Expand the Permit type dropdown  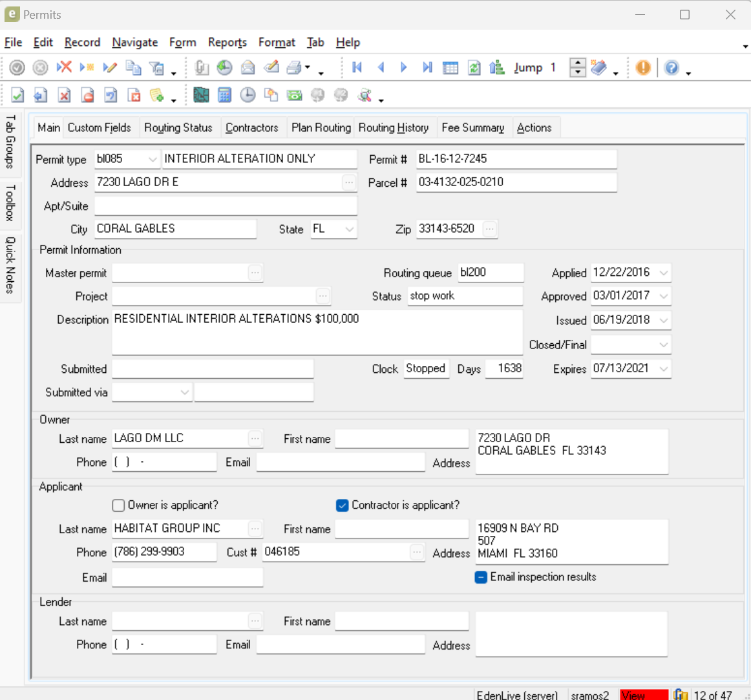[152, 159]
